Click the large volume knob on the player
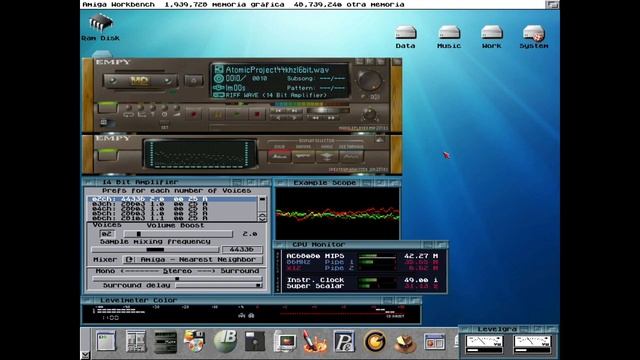This screenshot has width=640, height=360. tap(370, 80)
